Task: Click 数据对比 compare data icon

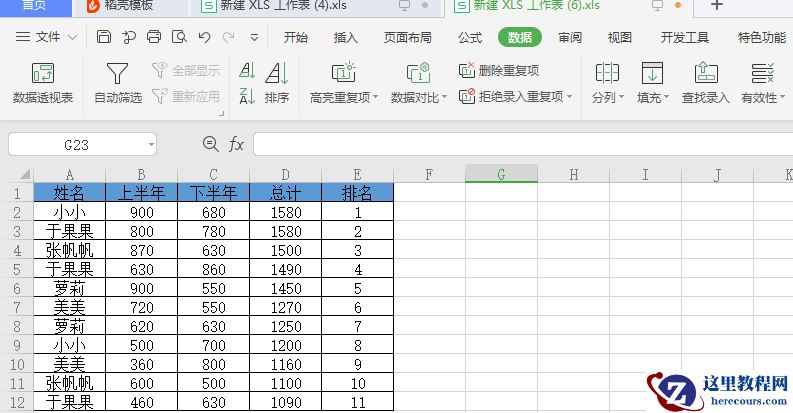Action: tap(419, 73)
